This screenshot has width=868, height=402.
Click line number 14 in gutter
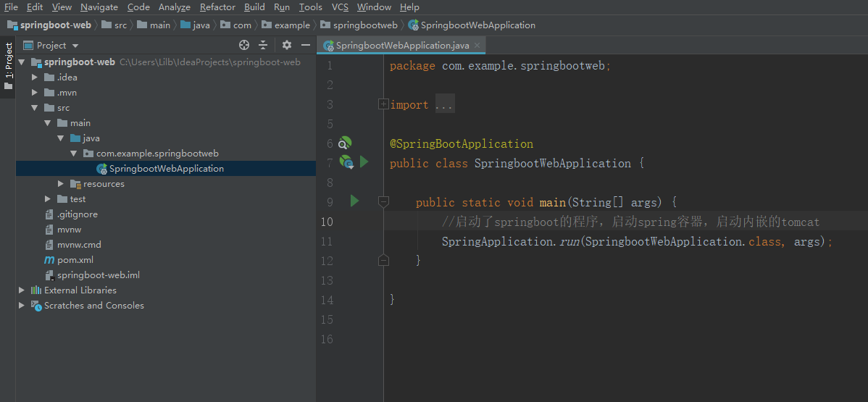pos(327,300)
